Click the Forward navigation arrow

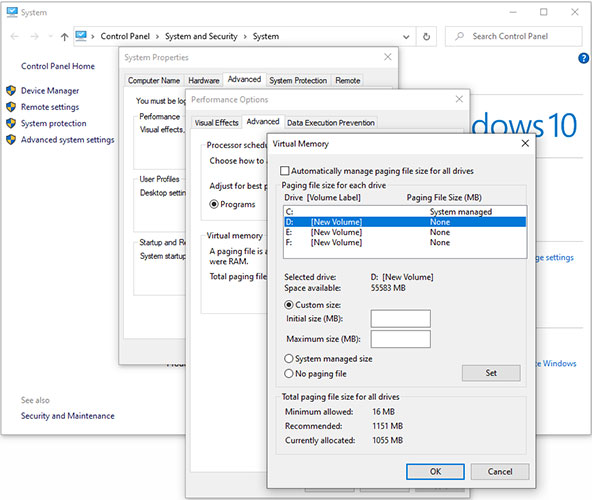point(34,36)
